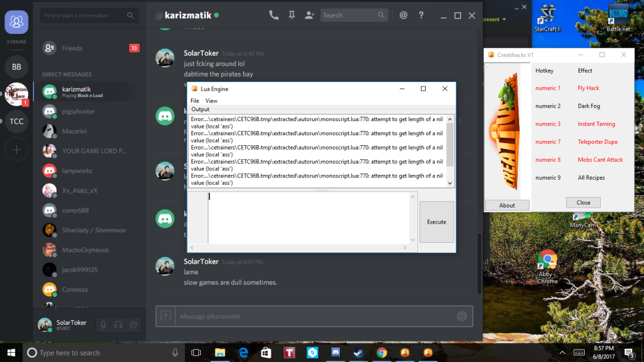The height and width of the screenshot is (362, 644).
Task: Click the About button in Creatihacks
Action: tap(507, 205)
